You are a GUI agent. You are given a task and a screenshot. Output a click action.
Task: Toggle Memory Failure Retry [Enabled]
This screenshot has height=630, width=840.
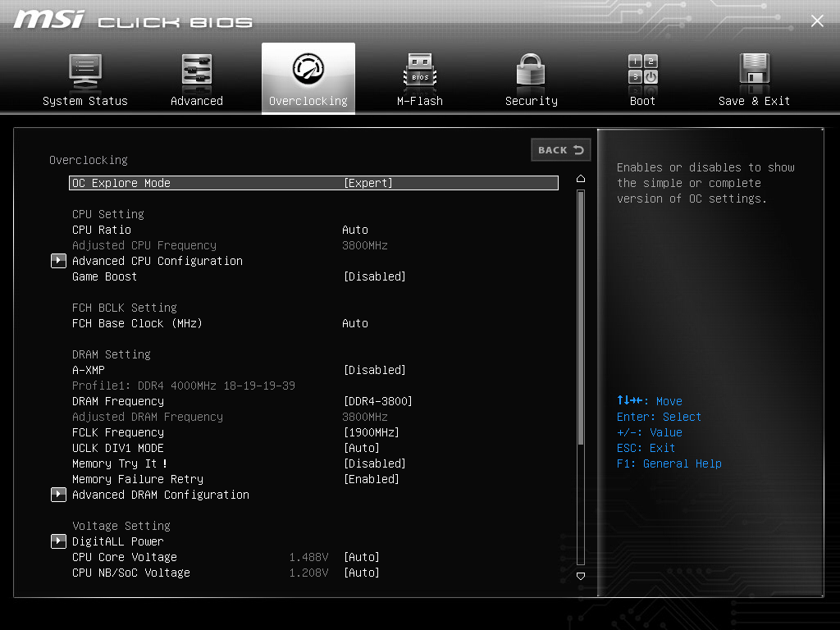[372, 479]
